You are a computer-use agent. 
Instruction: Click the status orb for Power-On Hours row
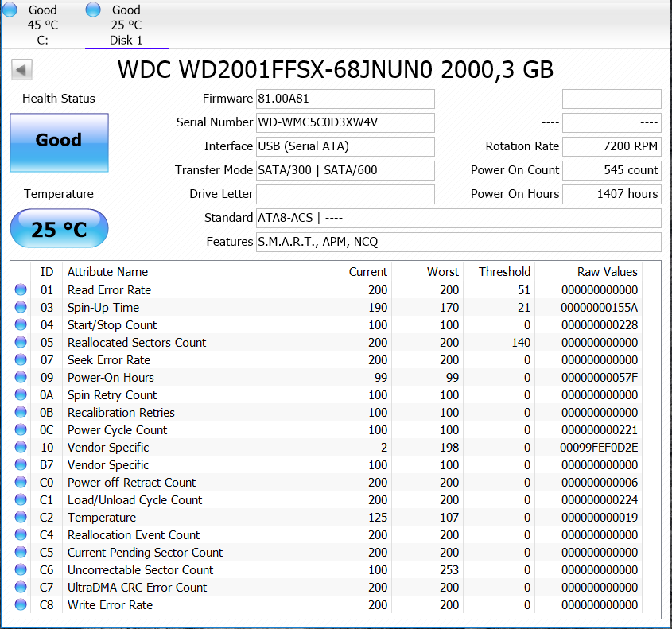[21, 377]
